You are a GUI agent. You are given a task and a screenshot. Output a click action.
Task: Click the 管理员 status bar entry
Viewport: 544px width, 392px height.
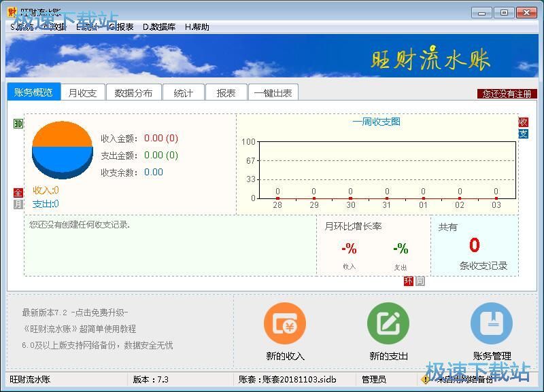click(x=373, y=380)
